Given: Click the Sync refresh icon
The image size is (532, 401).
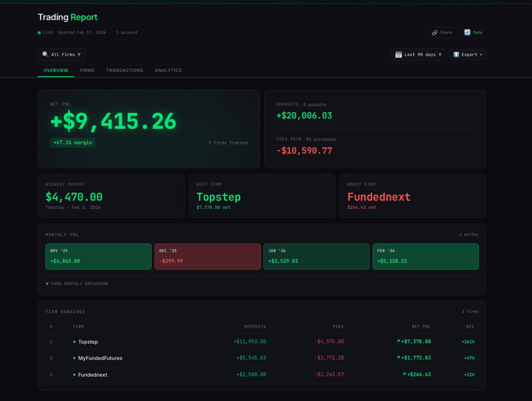Looking at the screenshot, I should click(467, 32).
